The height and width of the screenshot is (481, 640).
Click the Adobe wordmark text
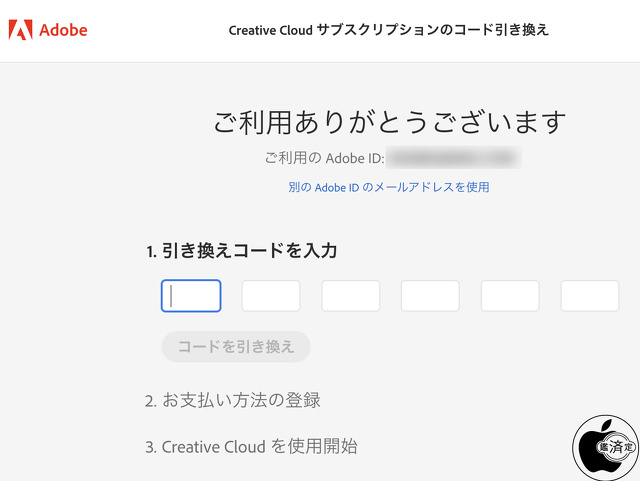pyautogui.click(x=63, y=30)
